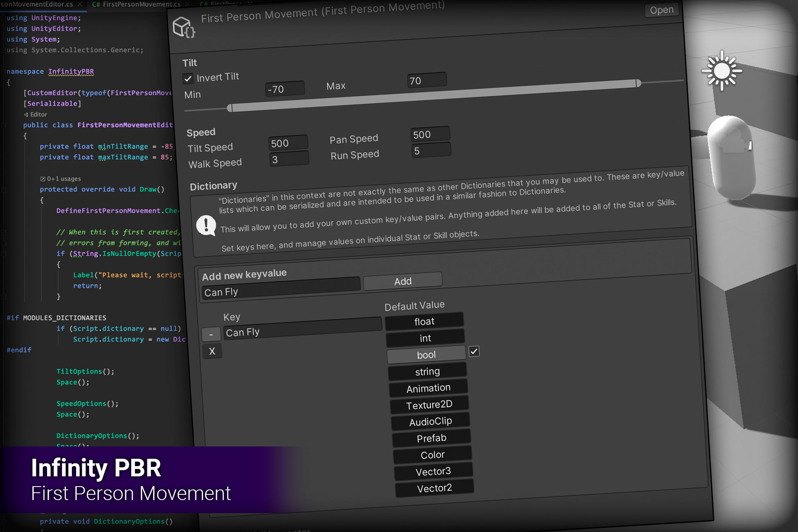Image resolution: width=798 pixels, height=532 pixels.
Task: Select the Vector3 value type button
Action: pyautogui.click(x=433, y=471)
